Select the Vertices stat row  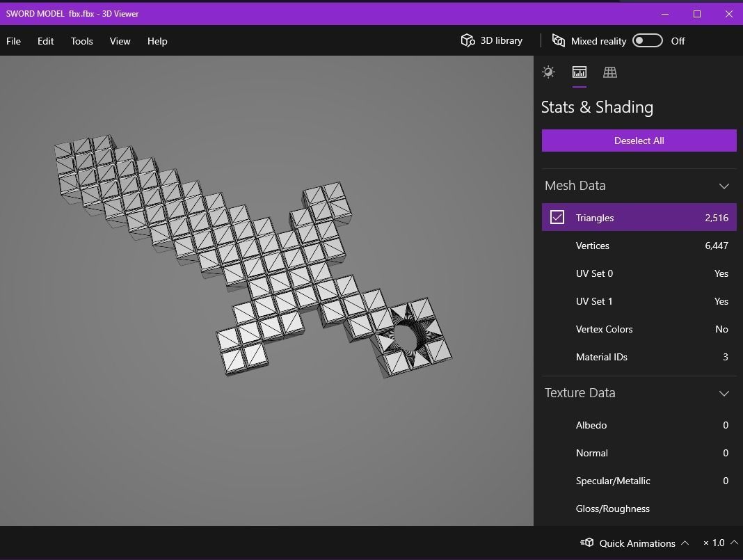click(639, 246)
